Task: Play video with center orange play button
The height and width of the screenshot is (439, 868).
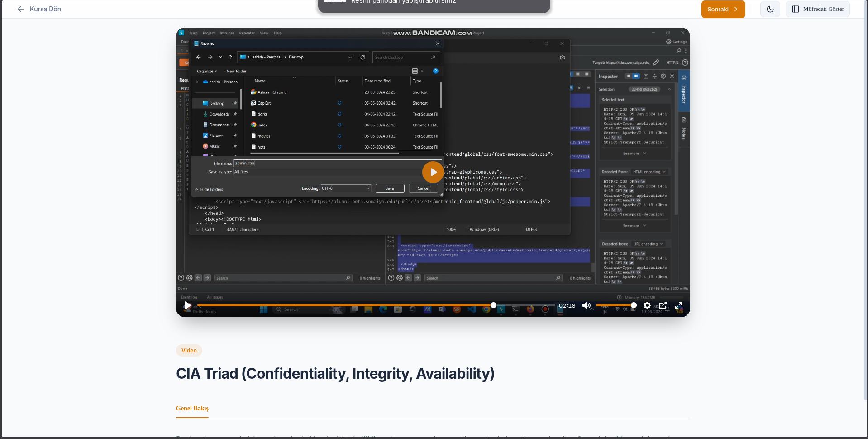Action: click(433, 172)
